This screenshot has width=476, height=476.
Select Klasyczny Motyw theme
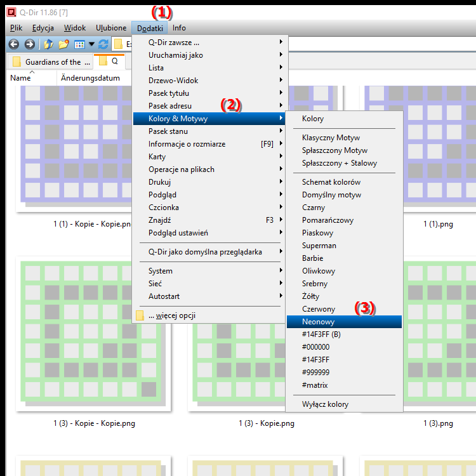(344, 138)
